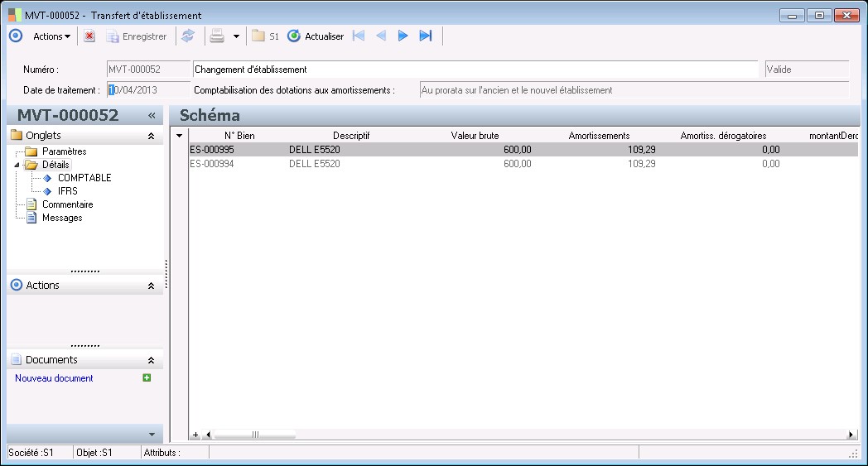This screenshot has width=868, height=466.
Task: Open the Paramètres folder
Action: (x=64, y=151)
